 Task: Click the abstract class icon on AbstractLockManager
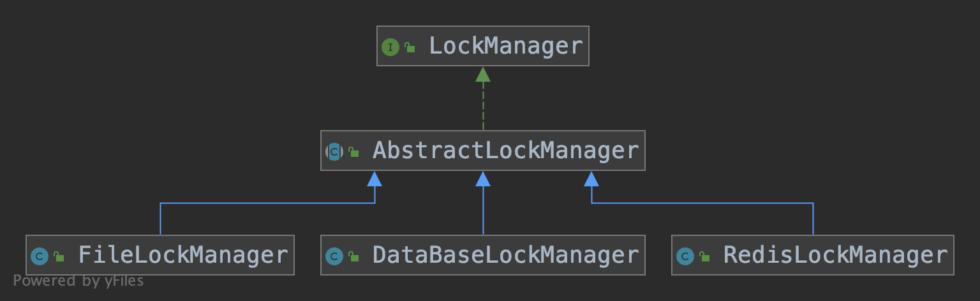334,151
